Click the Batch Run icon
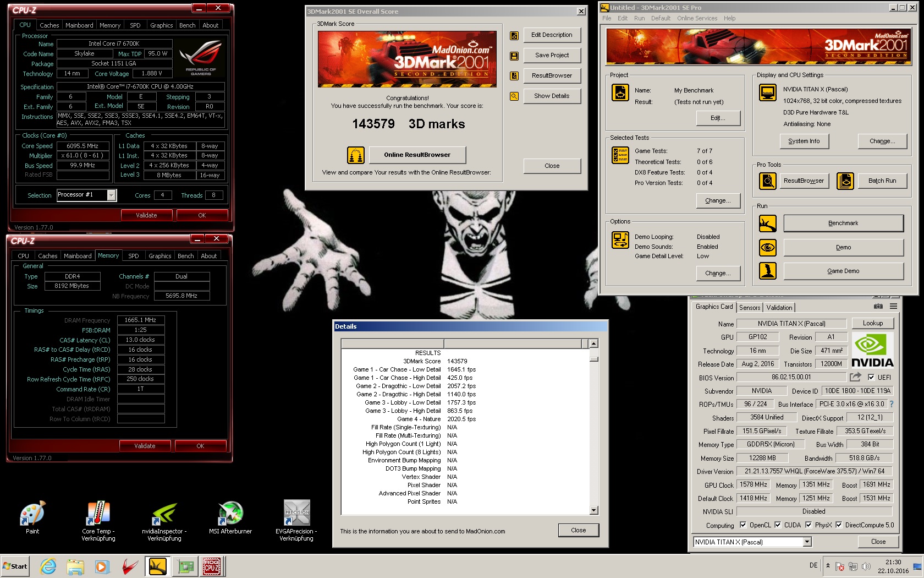This screenshot has height=578, width=924. (x=845, y=181)
